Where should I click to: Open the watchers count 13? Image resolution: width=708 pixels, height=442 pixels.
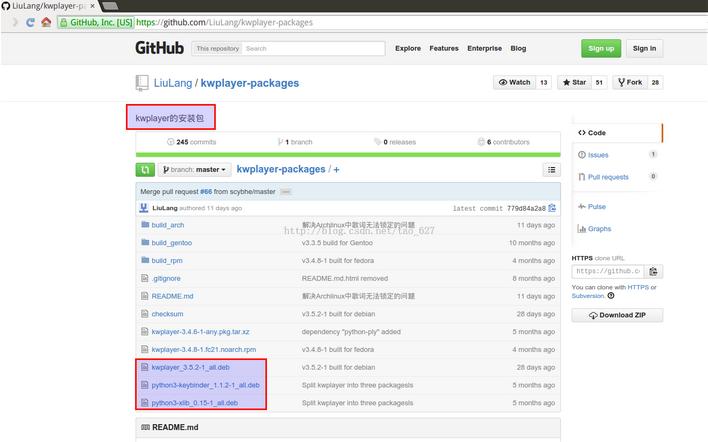[544, 82]
